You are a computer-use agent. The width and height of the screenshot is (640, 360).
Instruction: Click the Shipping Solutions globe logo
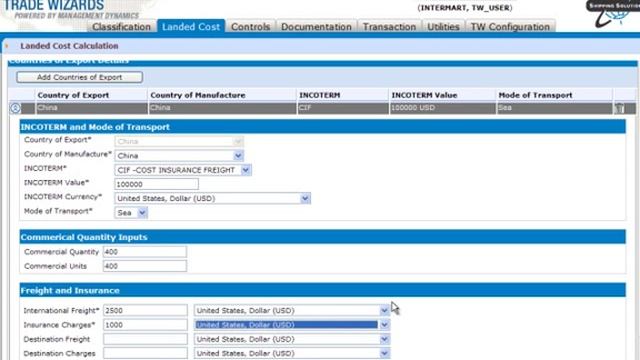(614, 13)
